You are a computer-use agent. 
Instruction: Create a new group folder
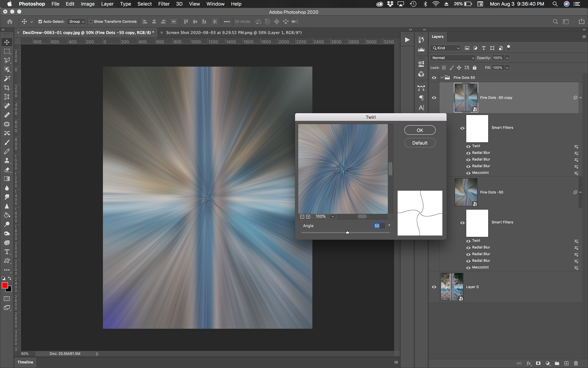point(557,363)
